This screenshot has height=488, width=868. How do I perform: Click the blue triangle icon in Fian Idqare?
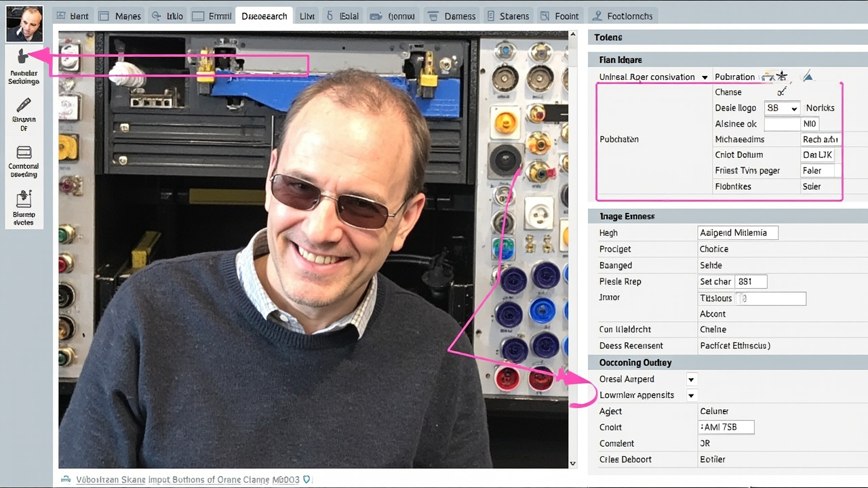point(808,77)
